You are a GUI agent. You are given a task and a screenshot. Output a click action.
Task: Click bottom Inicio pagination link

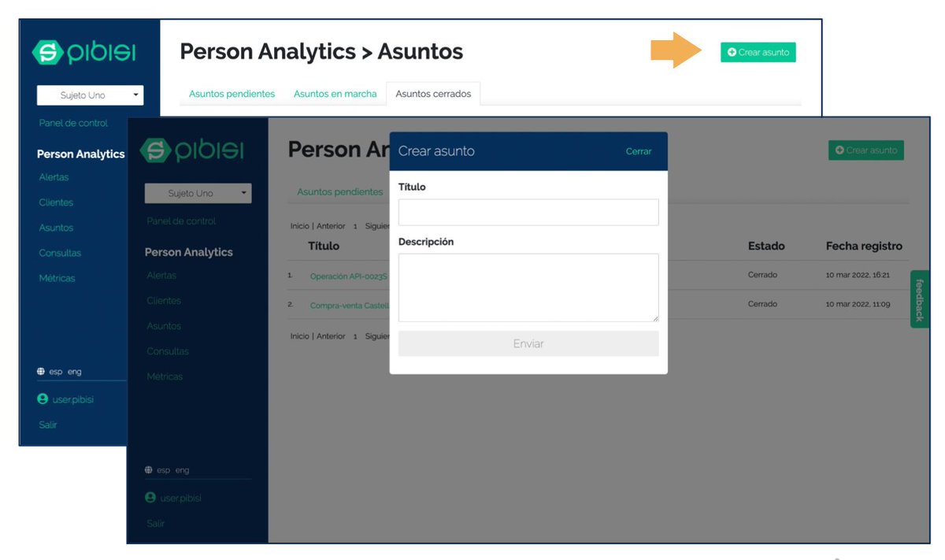pos(299,336)
